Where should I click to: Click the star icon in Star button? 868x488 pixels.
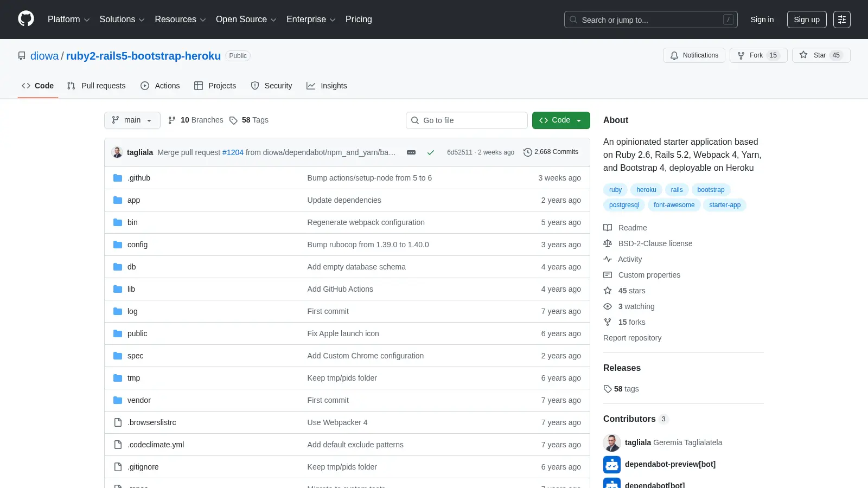(x=803, y=55)
